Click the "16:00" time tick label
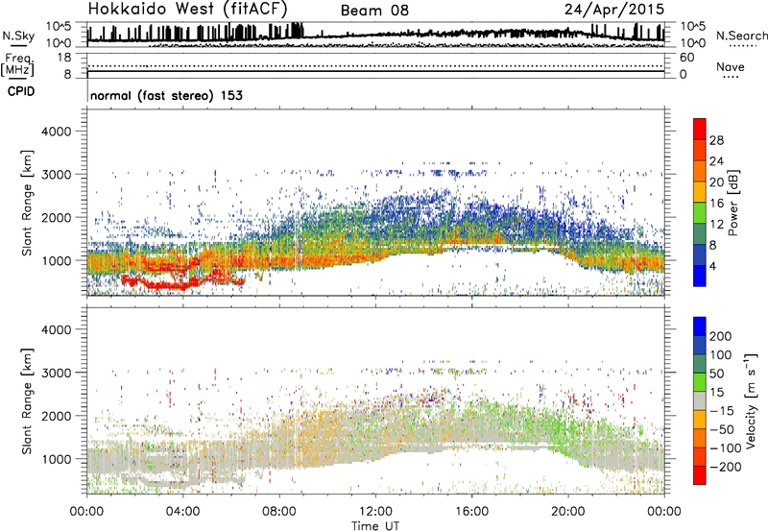 (471, 512)
